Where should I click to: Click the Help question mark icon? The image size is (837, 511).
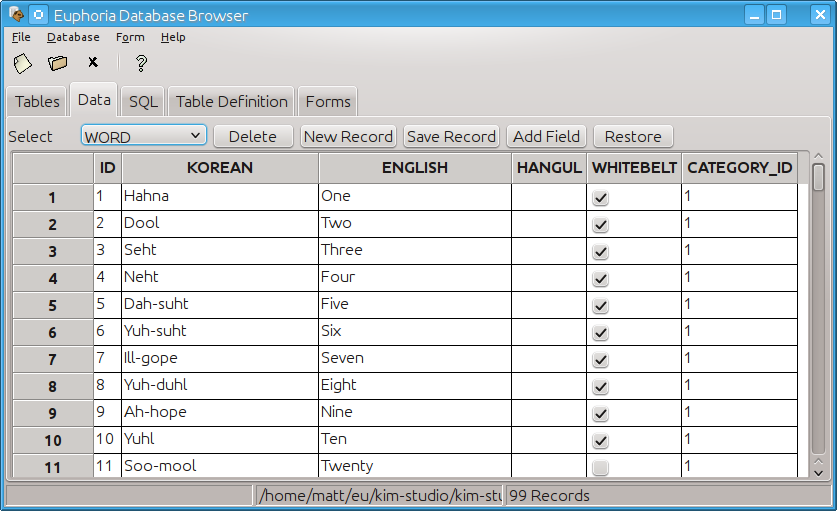point(141,63)
